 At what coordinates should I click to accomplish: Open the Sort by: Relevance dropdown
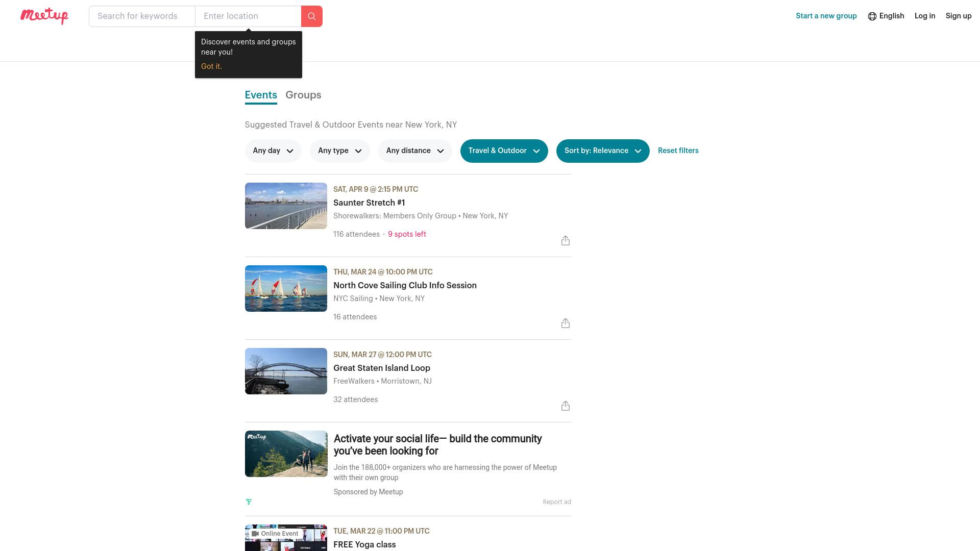point(603,151)
